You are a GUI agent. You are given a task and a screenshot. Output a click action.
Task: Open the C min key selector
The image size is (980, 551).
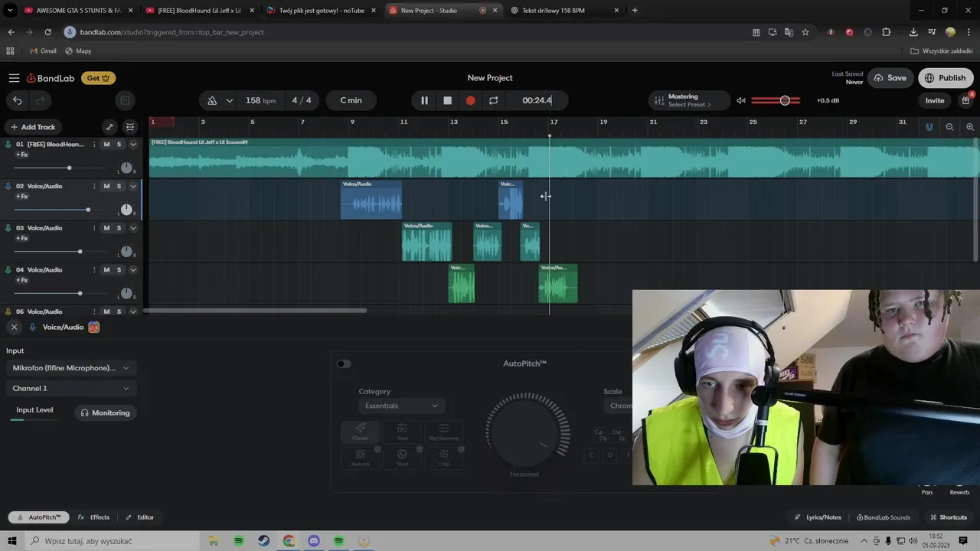351,100
